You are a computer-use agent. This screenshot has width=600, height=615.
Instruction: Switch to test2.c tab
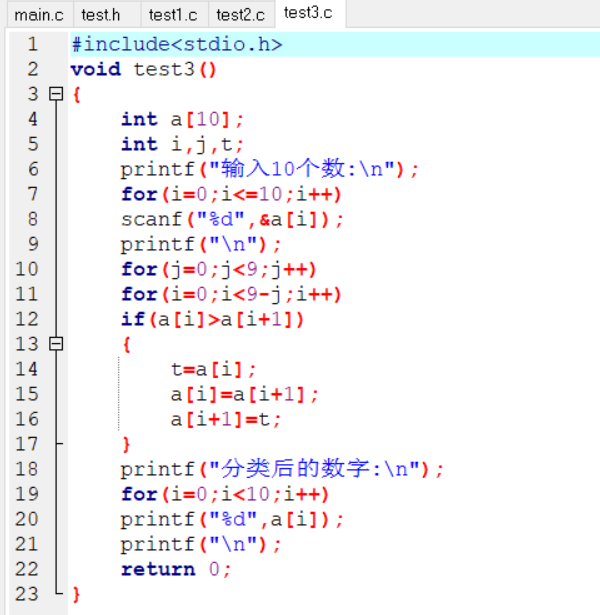(x=241, y=15)
